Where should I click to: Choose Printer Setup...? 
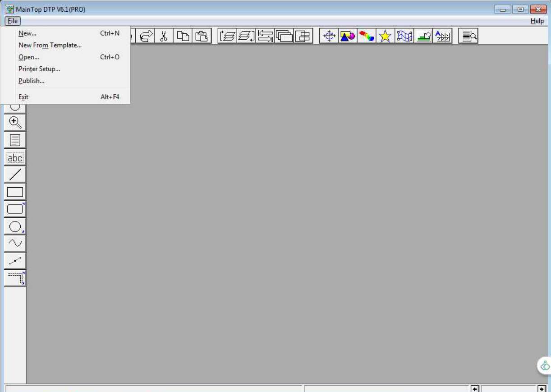point(66,69)
